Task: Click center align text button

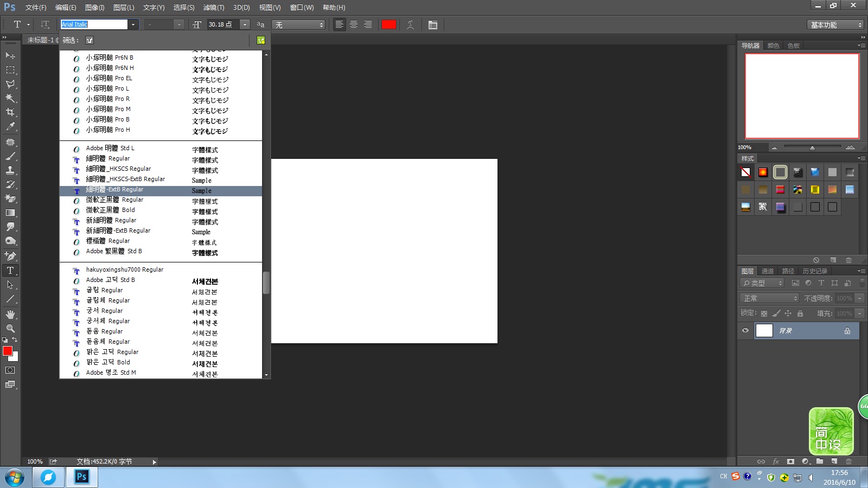Action: (x=354, y=24)
